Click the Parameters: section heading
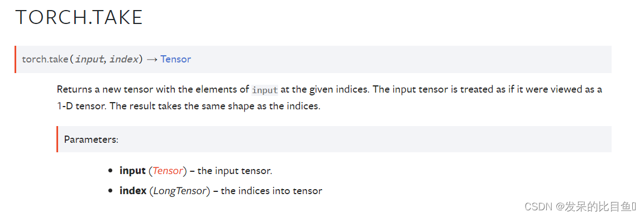 91,139
